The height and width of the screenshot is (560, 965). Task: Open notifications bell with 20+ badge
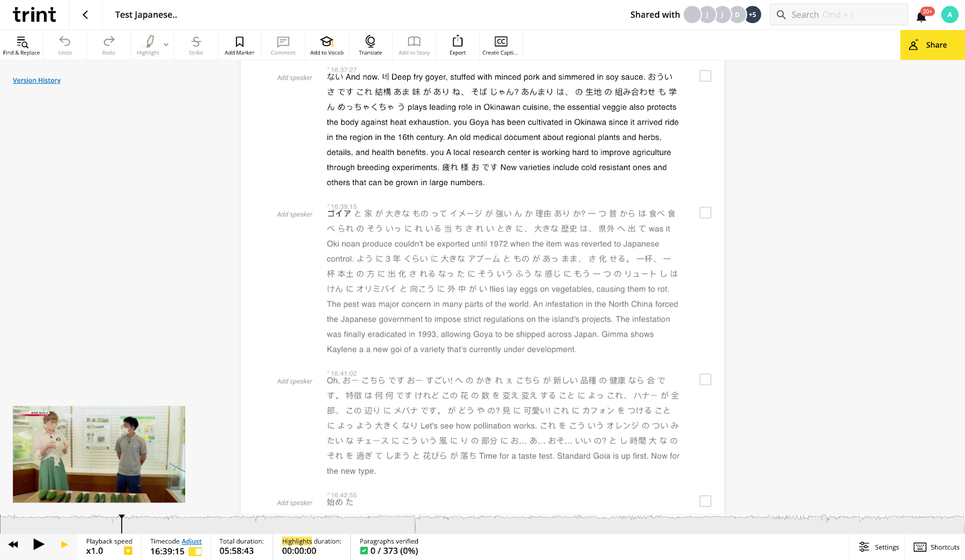pos(923,15)
